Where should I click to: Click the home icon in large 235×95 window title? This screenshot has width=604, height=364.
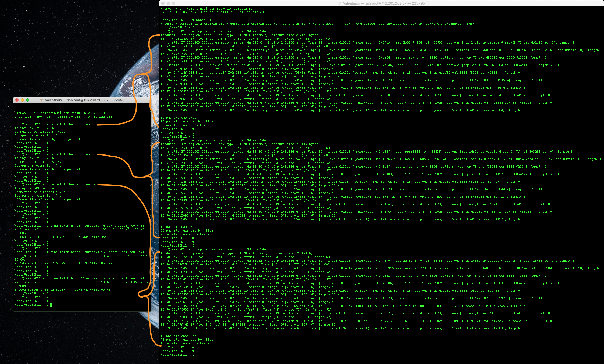pyautogui.click(x=340, y=3)
